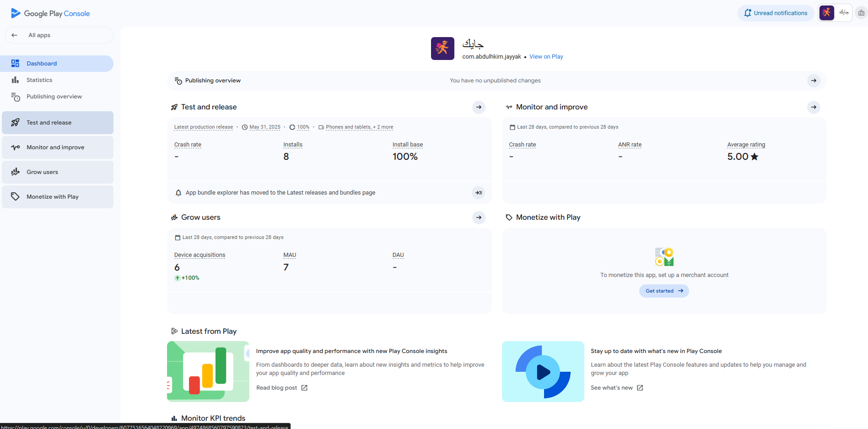Expand Monitor and improve sidebar group

pyautogui.click(x=58, y=147)
